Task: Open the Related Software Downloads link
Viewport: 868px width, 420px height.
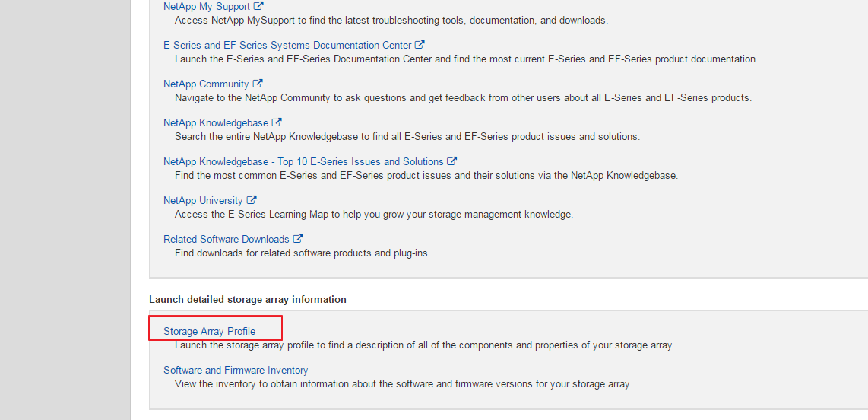Action: point(227,240)
